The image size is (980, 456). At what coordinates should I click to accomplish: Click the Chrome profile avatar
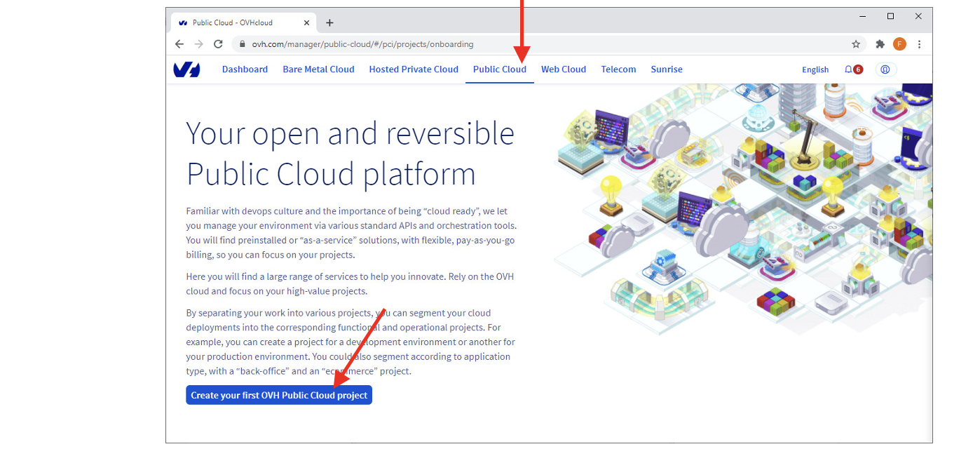click(899, 44)
